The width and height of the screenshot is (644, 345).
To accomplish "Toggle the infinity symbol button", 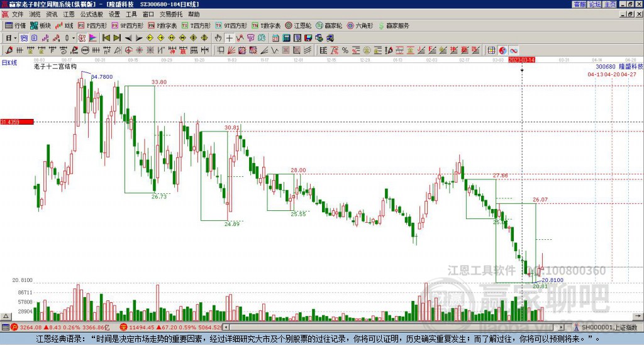I will coord(514,50).
